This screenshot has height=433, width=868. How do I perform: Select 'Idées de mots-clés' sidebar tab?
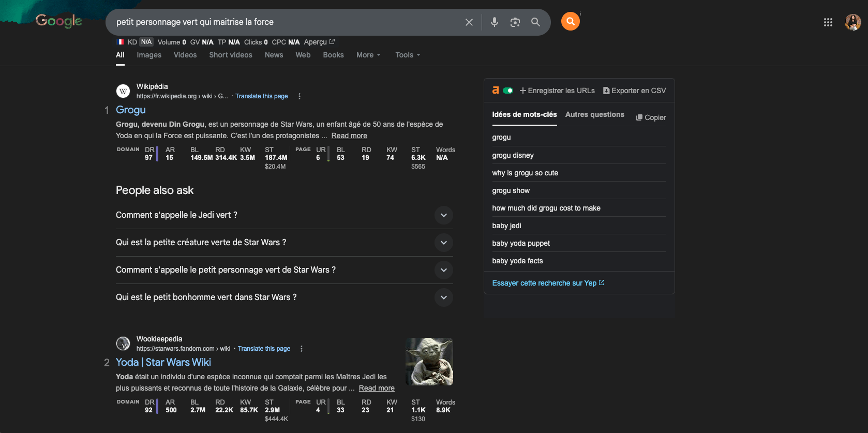click(525, 115)
